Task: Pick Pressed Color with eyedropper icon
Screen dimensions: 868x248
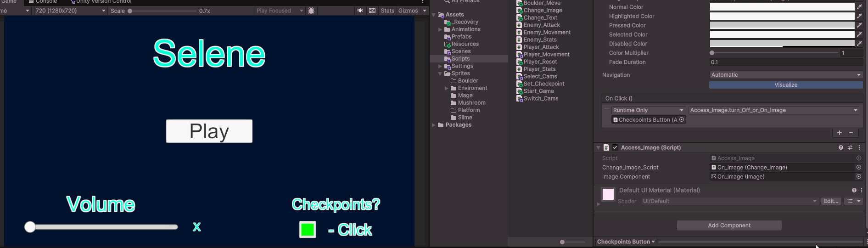Action: point(859,25)
